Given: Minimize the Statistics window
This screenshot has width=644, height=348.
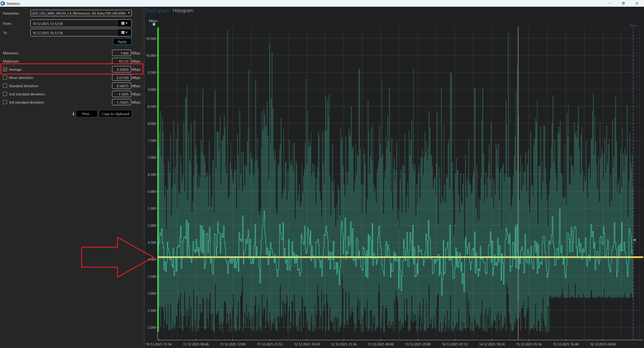Looking at the screenshot, I should click(x=609, y=3).
